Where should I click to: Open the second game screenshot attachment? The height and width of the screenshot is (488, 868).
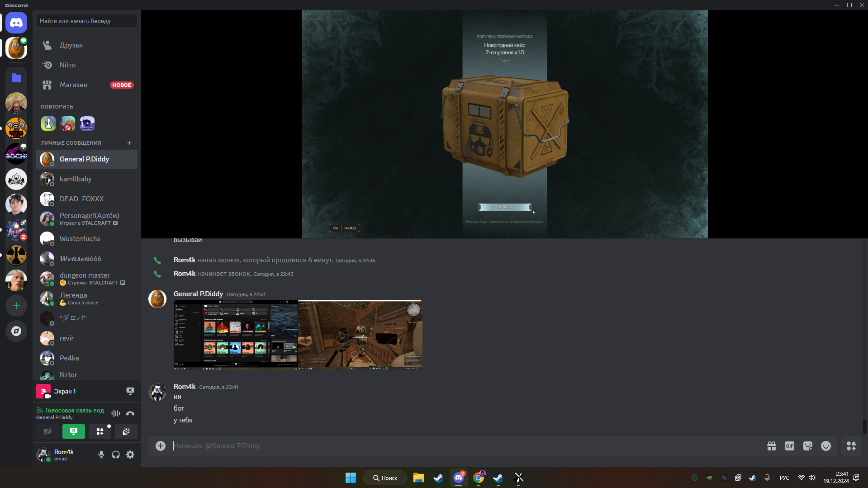coord(360,335)
